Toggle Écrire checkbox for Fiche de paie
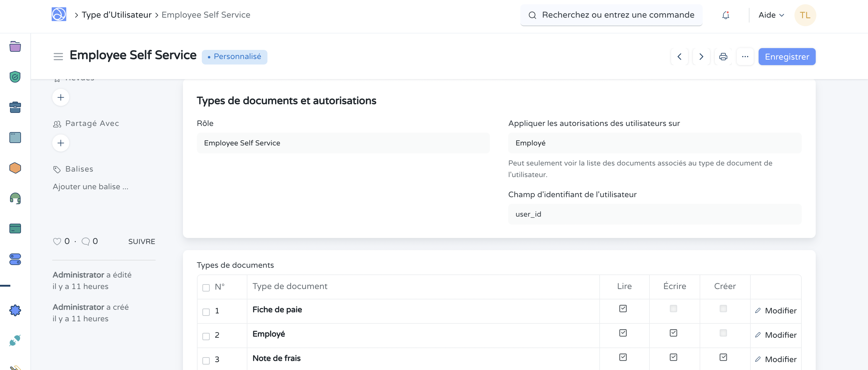 pos(673,309)
